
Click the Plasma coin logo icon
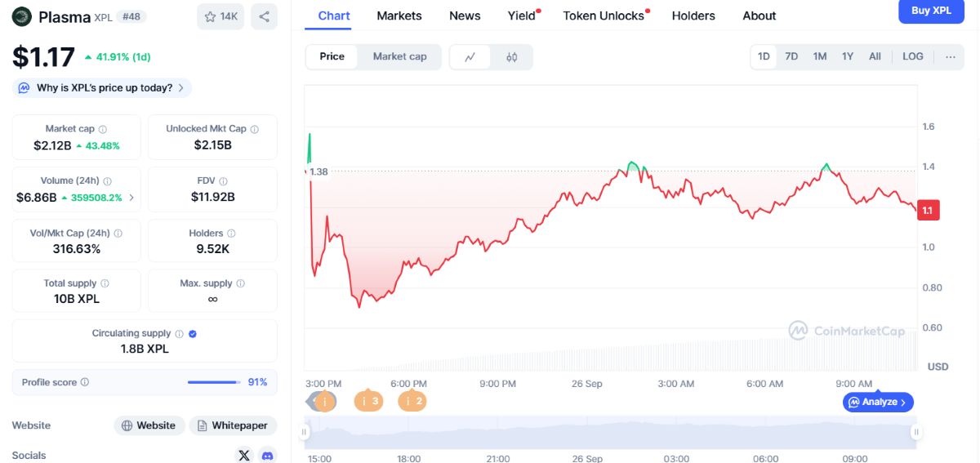[21, 16]
